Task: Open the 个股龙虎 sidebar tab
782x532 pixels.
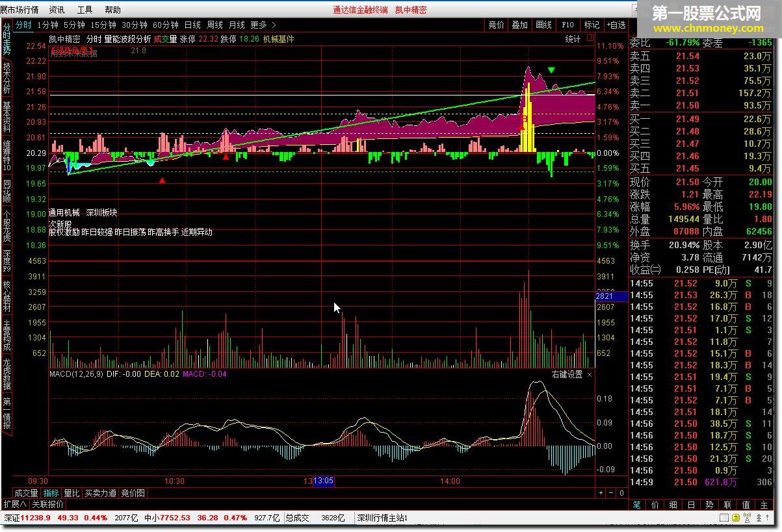Action: point(7,227)
